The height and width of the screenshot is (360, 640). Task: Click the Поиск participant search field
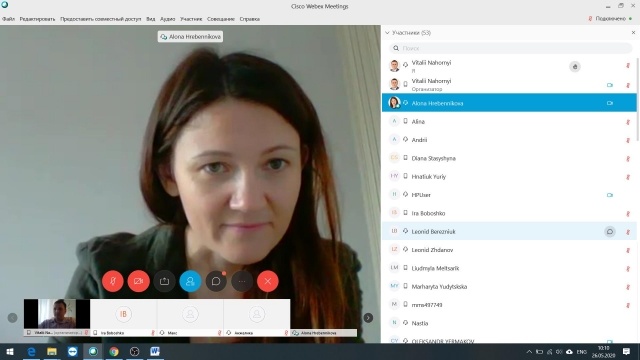pos(510,48)
